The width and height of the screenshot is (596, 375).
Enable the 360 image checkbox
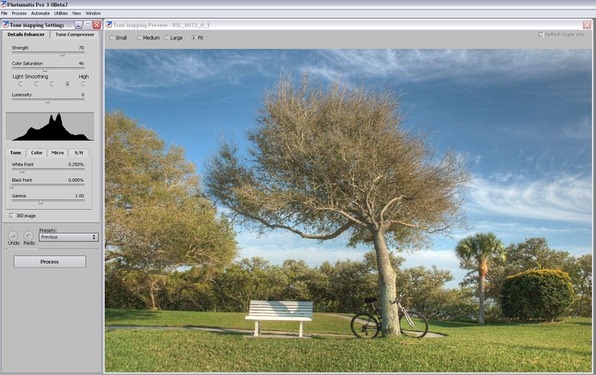(11, 215)
